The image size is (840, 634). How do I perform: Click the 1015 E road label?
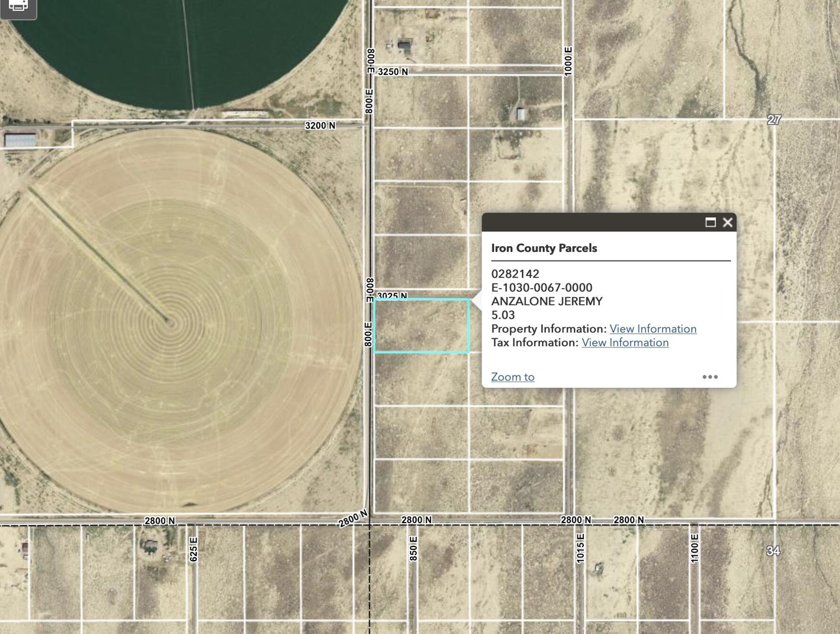coord(580,548)
